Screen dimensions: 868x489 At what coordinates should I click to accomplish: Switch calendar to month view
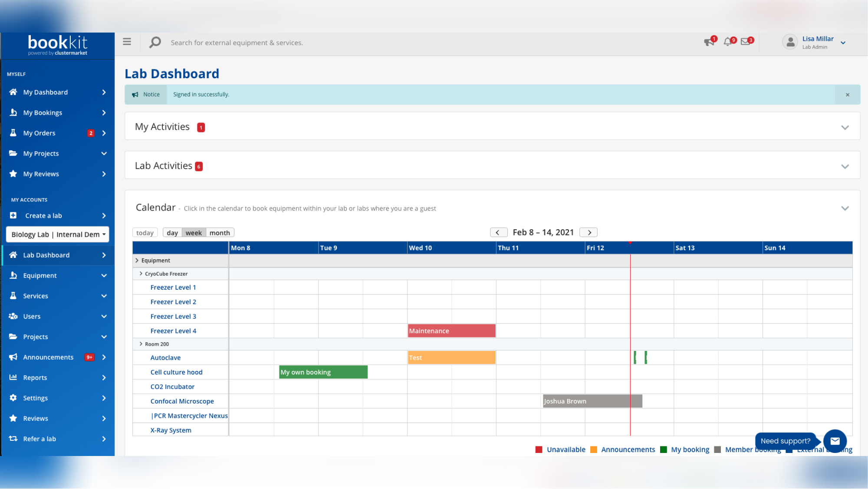pos(220,233)
